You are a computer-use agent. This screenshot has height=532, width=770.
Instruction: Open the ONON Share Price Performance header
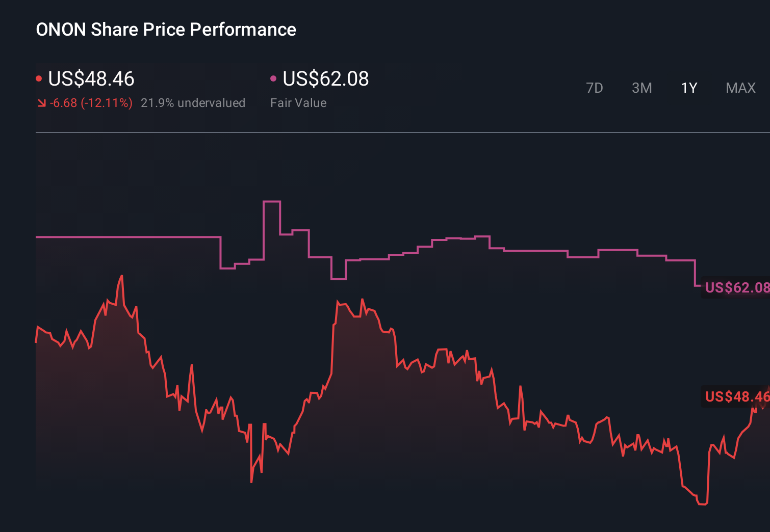point(166,30)
